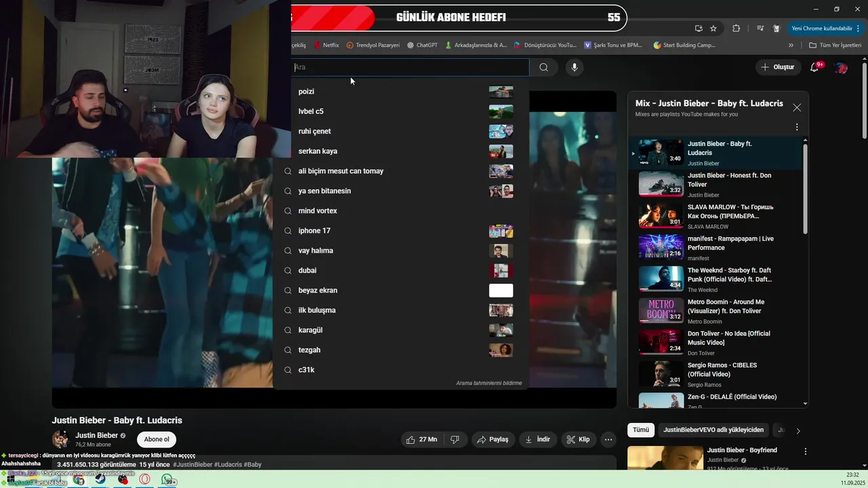This screenshot has width=868, height=488.
Task: Open Start Building Camp bookmark
Action: coord(684,45)
